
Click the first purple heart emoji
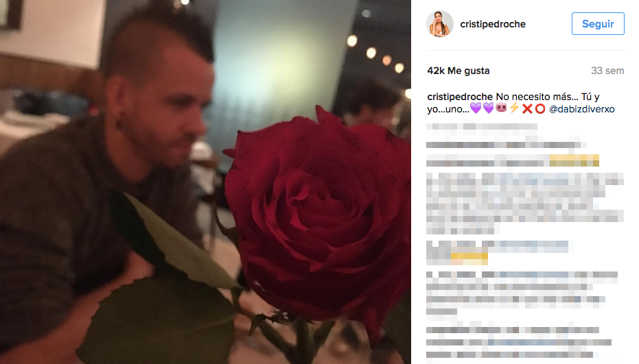coord(476,108)
